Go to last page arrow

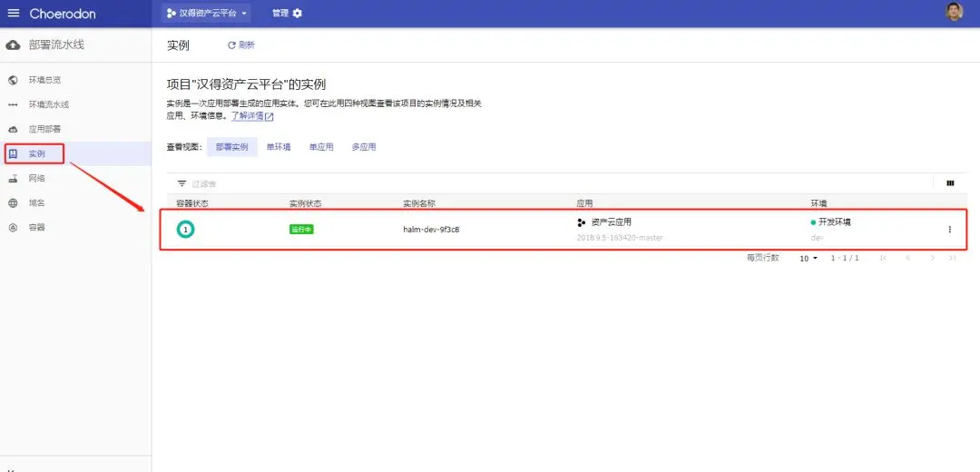coord(952,258)
